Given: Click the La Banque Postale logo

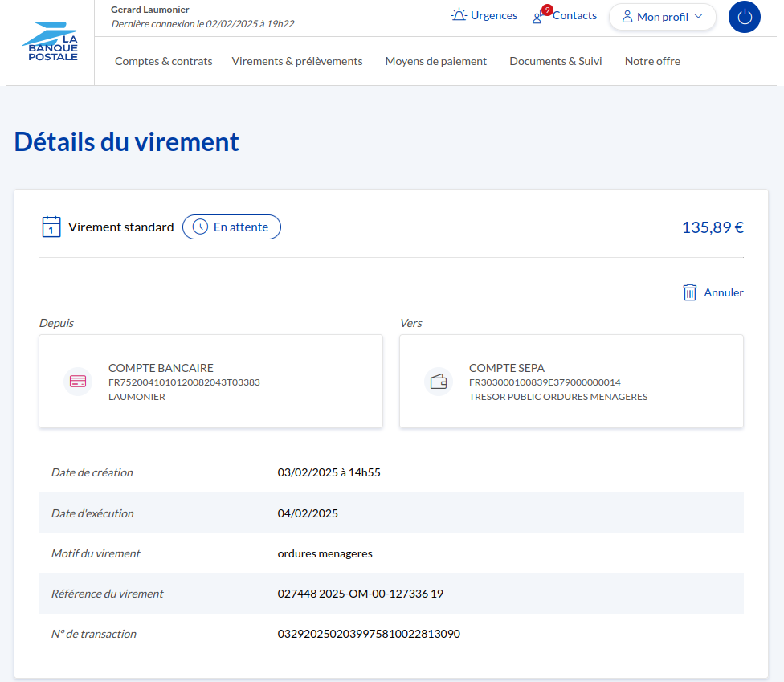Looking at the screenshot, I should click(50, 47).
